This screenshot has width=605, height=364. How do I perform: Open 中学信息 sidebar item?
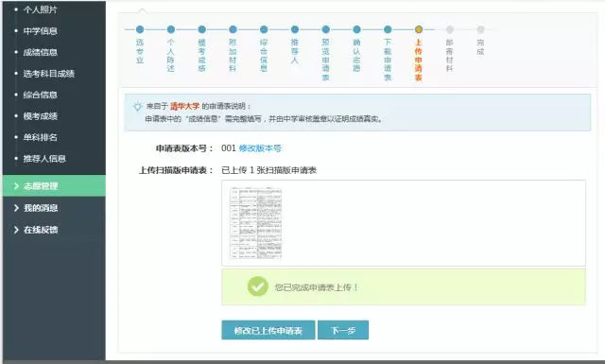click(x=40, y=31)
